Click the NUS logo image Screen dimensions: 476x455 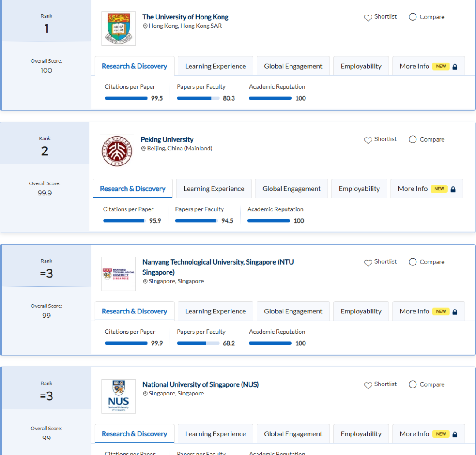coord(119,396)
